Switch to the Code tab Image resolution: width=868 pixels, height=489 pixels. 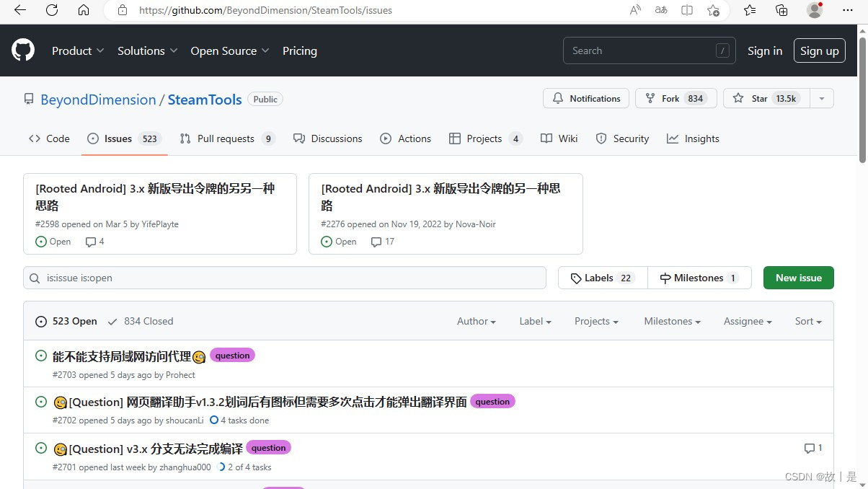(x=49, y=138)
